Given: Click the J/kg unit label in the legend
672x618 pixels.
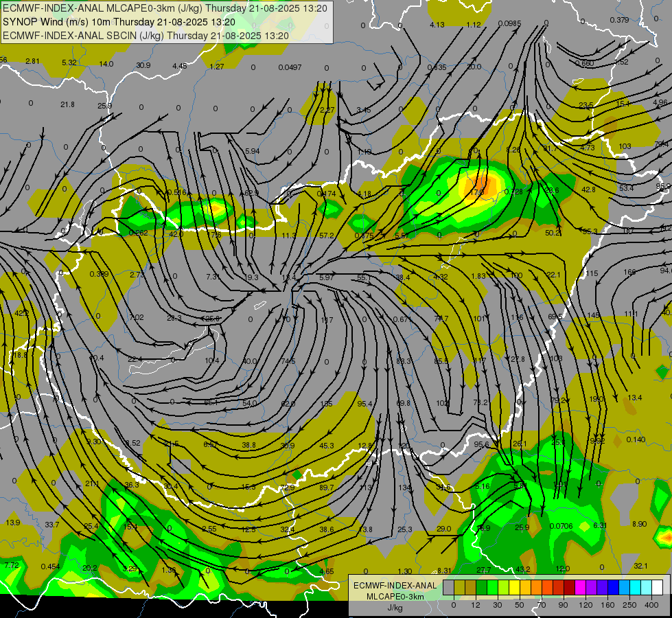Looking at the screenshot, I should 395,608.
